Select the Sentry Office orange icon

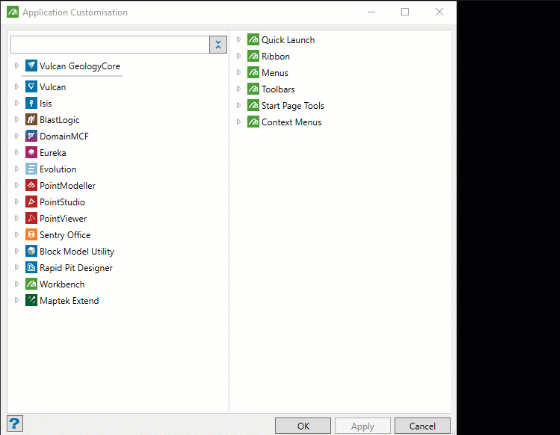point(31,235)
